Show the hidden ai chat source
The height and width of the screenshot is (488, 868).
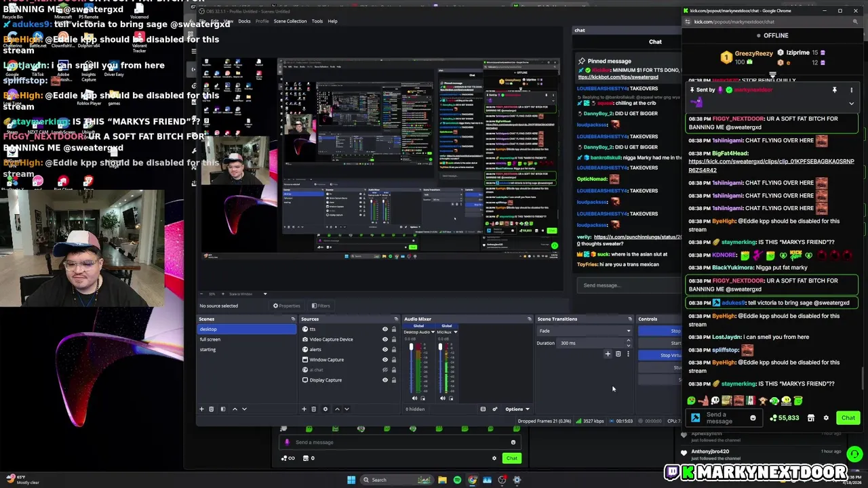(384, 370)
